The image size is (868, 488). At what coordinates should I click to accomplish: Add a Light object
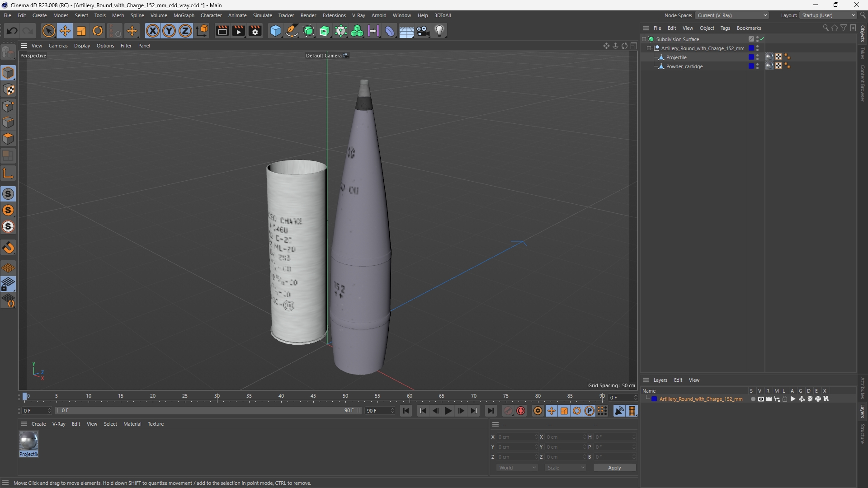click(x=439, y=31)
